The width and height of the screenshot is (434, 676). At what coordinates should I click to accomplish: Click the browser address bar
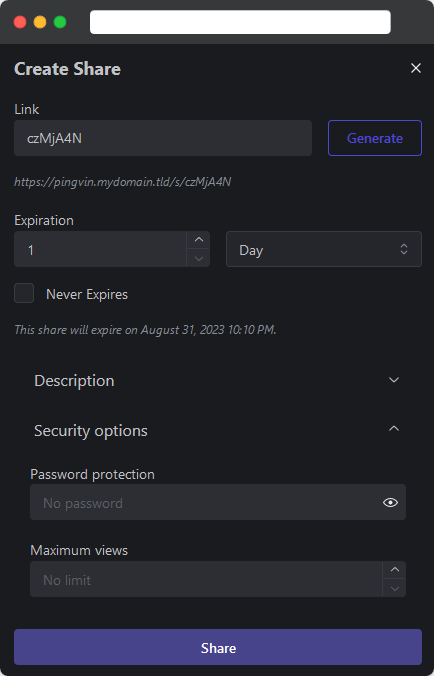click(240, 22)
